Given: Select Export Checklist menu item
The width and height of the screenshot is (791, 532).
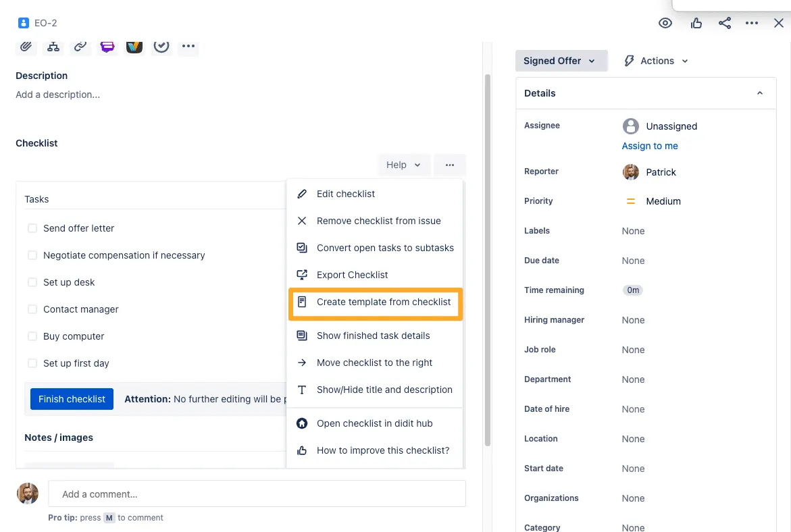Looking at the screenshot, I should 375,275.
